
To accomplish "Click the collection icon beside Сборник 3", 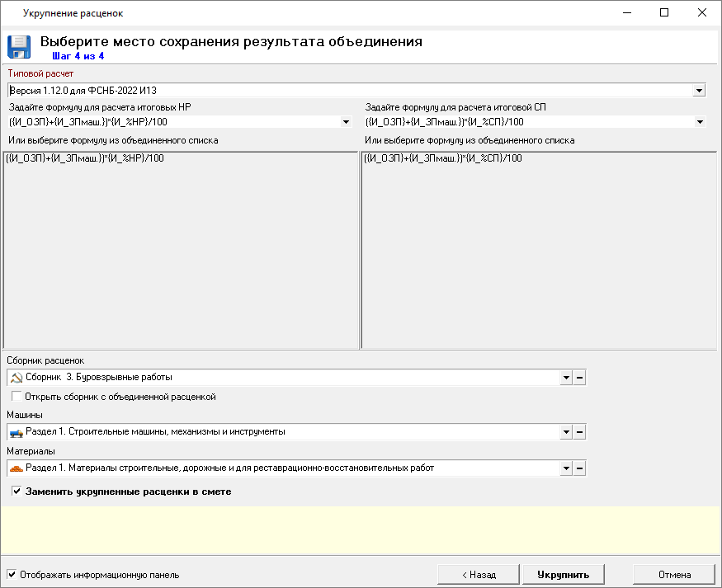I will click(16, 378).
